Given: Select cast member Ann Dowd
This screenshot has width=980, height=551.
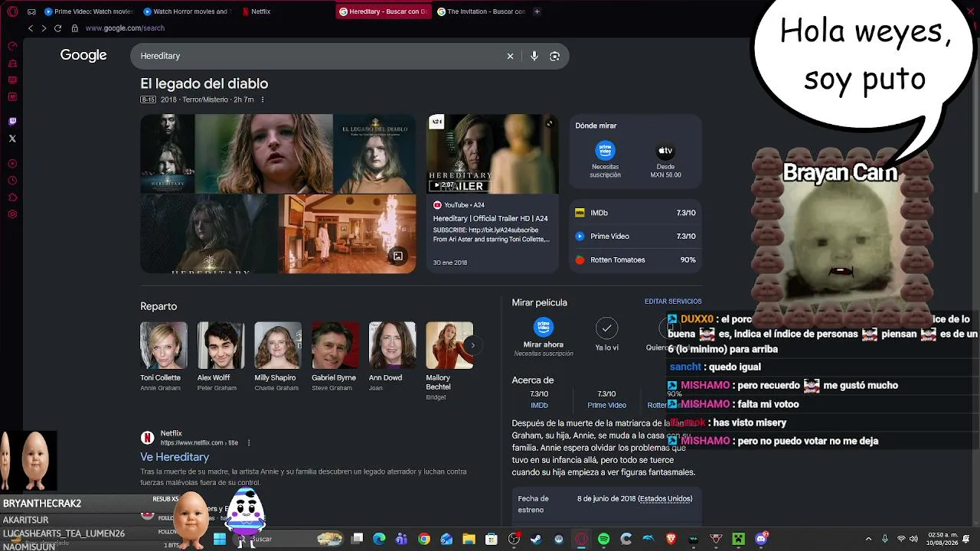Looking at the screenshot, I should [392, 357].
